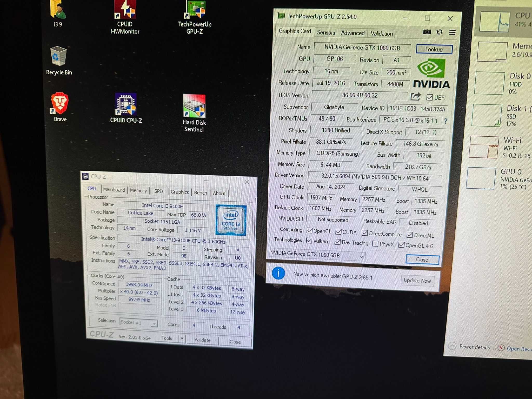The image size is (532, 399).
Task: Switch to the Sensors tab in GPU-Z
Action: point(326,32)
